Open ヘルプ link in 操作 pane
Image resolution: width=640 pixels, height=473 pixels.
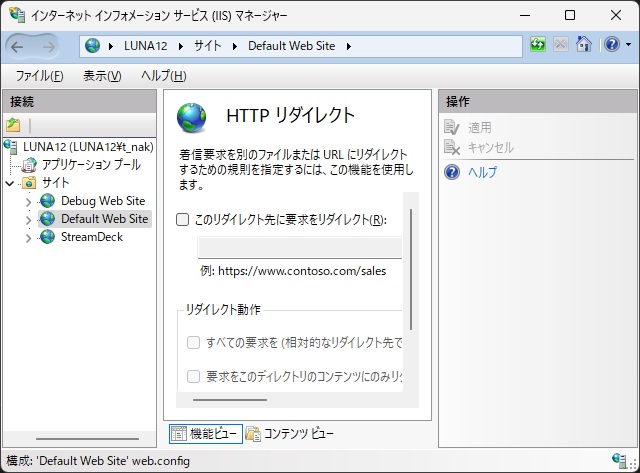[x=482, y=172]
